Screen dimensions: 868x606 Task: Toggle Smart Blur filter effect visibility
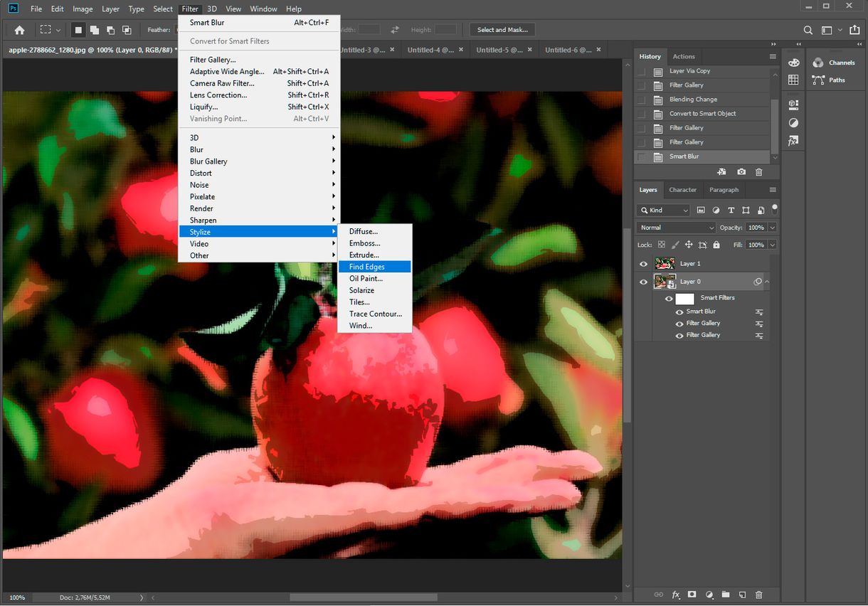tap(679, 312)
